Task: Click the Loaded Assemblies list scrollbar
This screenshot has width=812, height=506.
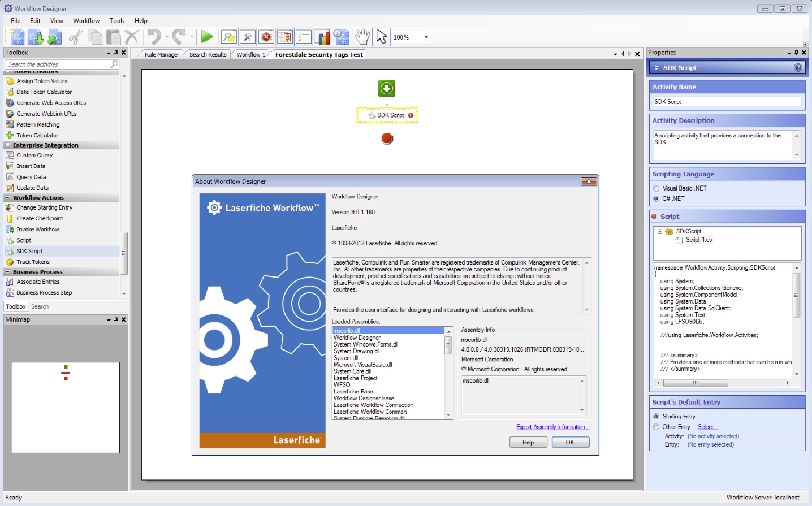Action: pyautogui.click(x=448, y=373)
